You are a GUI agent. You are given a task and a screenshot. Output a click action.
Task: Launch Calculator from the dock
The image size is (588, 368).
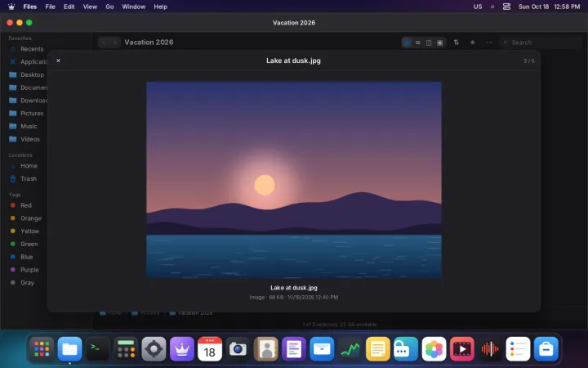126,349
